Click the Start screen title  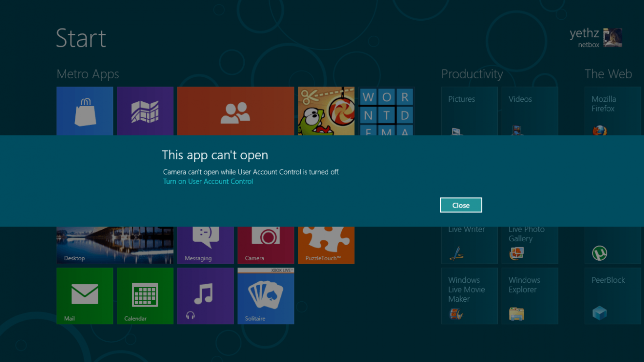pyautogui.click(x=81, y=38)
